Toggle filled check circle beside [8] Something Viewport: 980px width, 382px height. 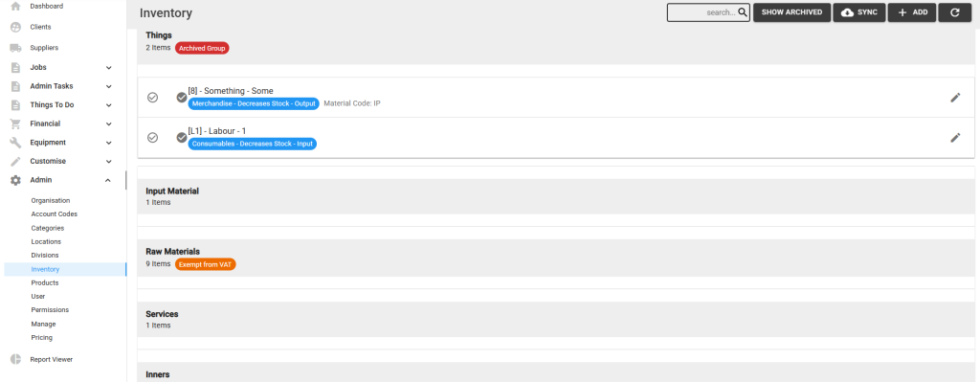182,98
